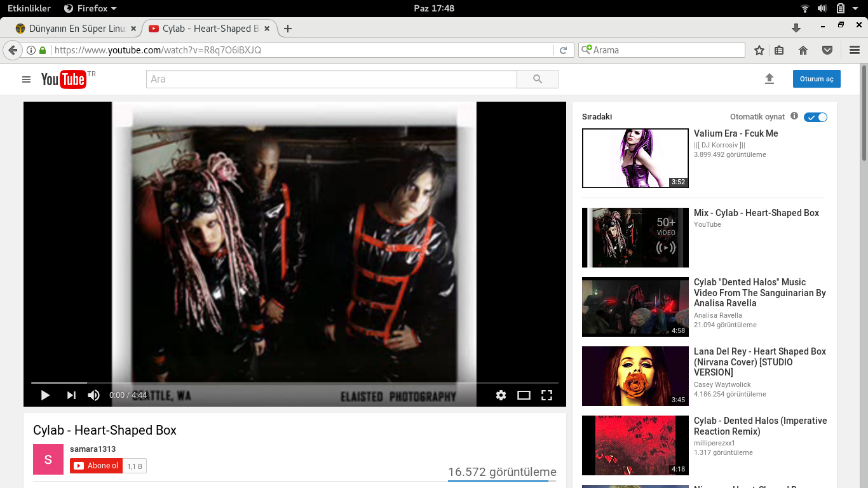The width and height of the screenshot is (868, 488).
Task: Open the search engine selector in Arama box
Action: point(586,50)
